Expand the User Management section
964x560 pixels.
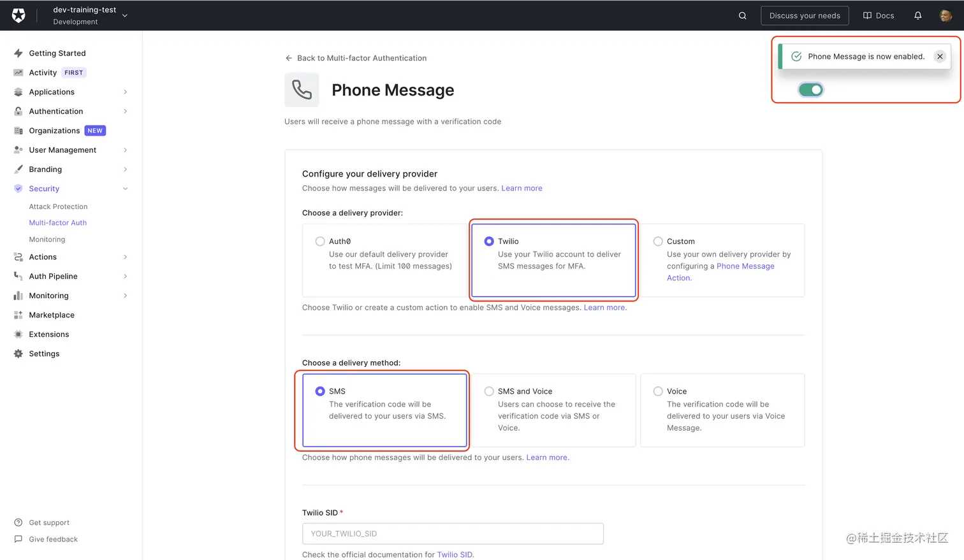[x=63, y=150]
